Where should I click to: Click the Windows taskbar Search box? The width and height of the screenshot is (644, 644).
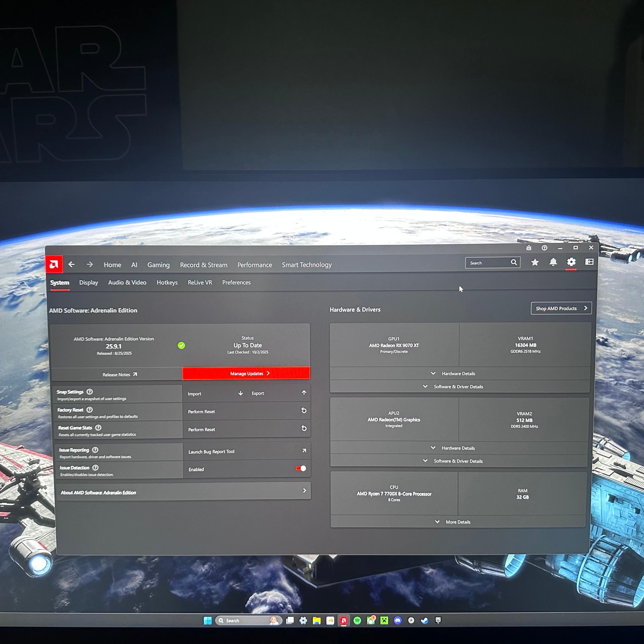point(248,620)
